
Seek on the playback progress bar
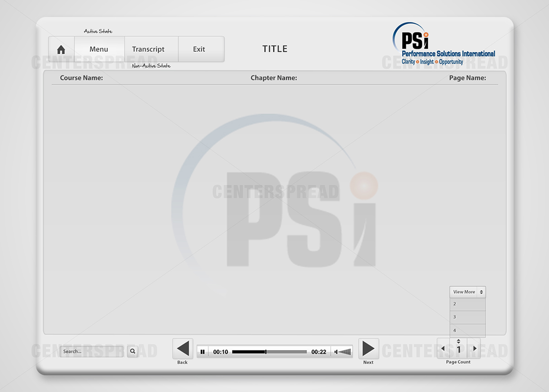click(269, 352)
